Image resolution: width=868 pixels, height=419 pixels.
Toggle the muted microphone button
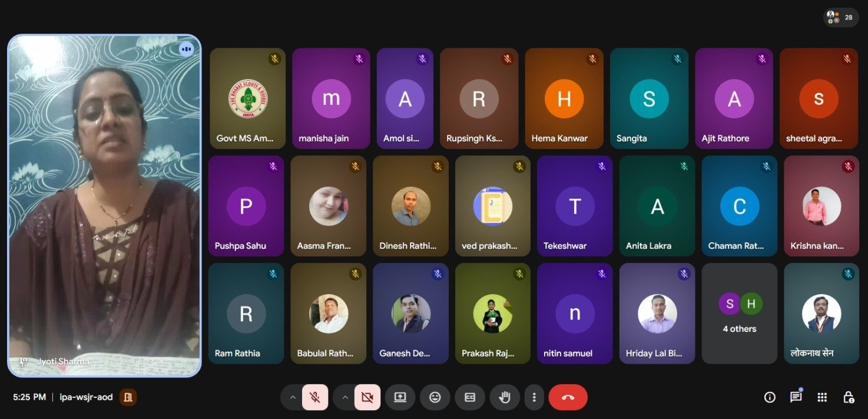coord(315,397)
